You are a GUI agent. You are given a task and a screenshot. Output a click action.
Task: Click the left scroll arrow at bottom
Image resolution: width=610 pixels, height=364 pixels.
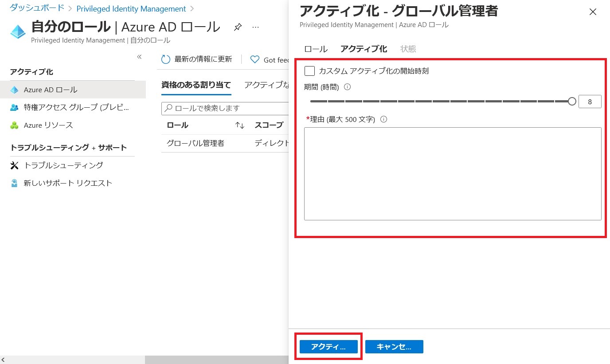coord(4,360)
